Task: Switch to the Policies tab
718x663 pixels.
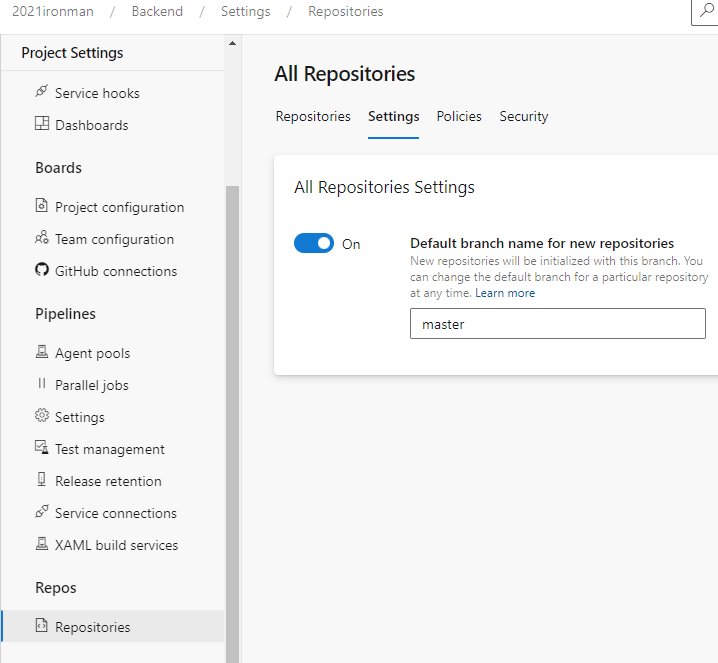Action: tap(459, 116)
